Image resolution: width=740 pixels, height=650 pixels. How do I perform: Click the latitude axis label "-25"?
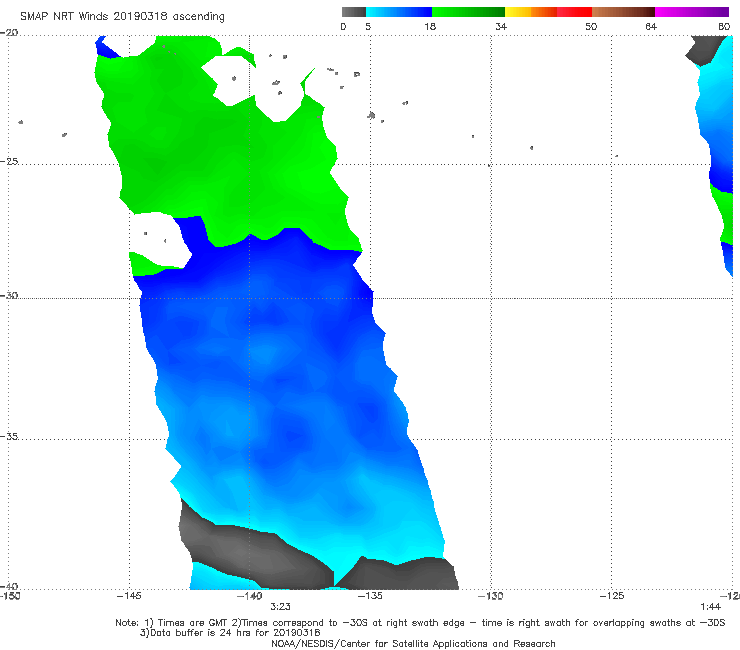tap(9, 161)
